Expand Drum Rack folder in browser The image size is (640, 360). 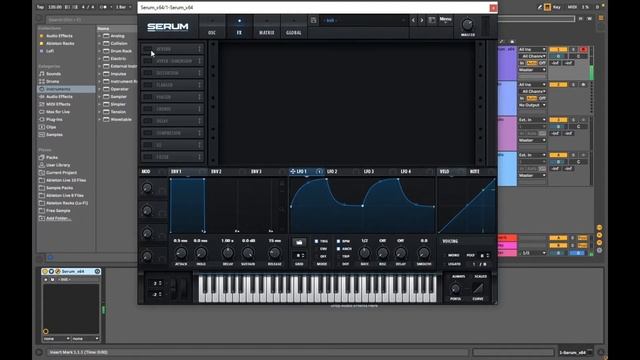99,51
